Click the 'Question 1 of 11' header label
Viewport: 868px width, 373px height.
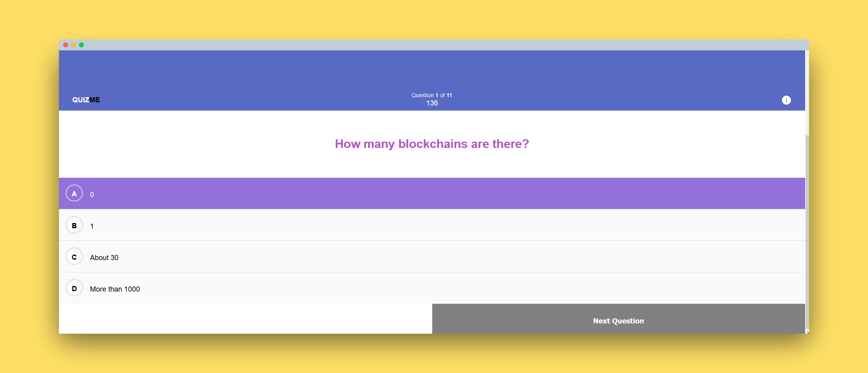point(431,95)
